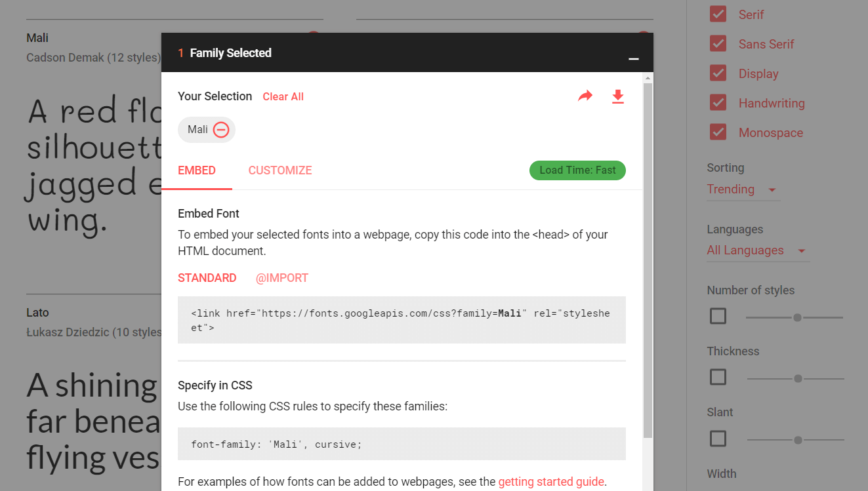Click the Sans Serif category label
This screenshot has height=491, width=868.
(766, 44)
